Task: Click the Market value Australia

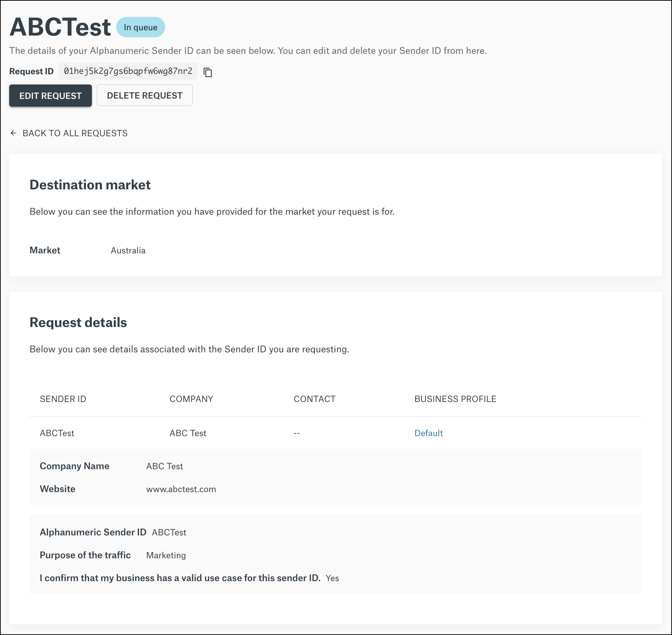Action: (x=128, y=250)
